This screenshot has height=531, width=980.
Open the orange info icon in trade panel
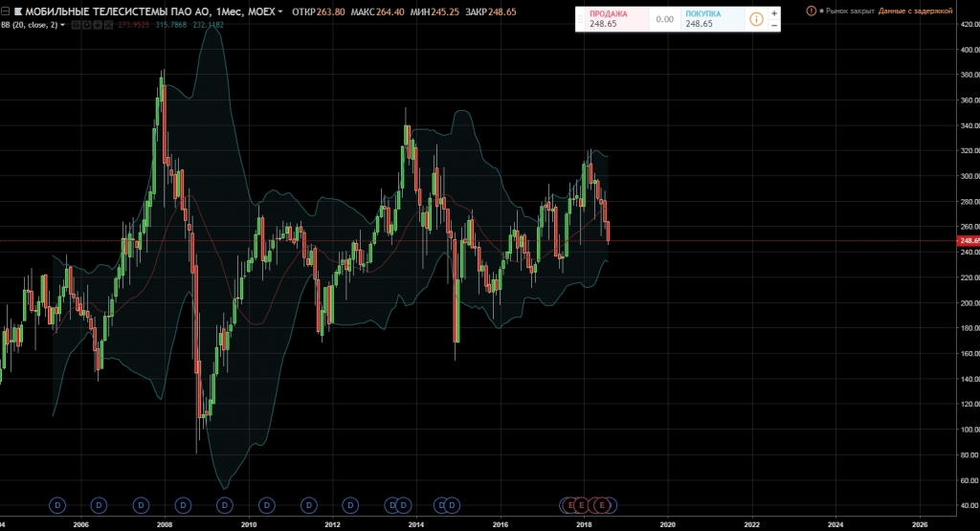[x=756, y=19]
